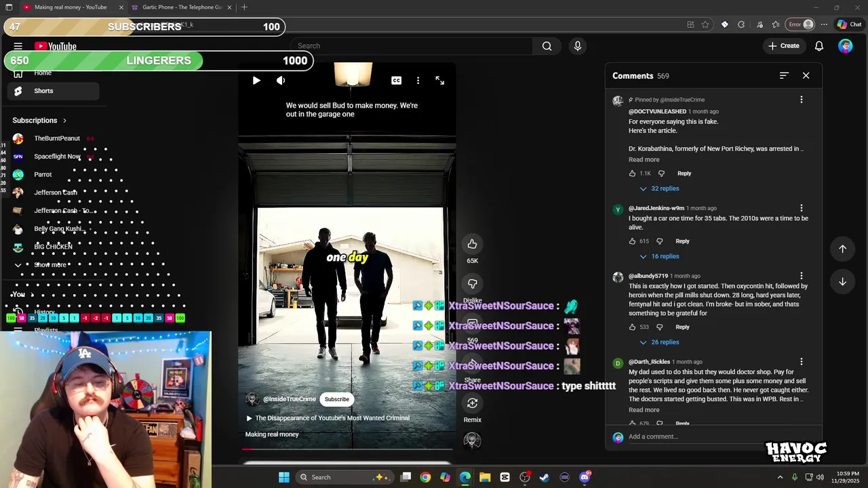Open a new browser tab
868x488 pixels.
[x=244, y=7]
